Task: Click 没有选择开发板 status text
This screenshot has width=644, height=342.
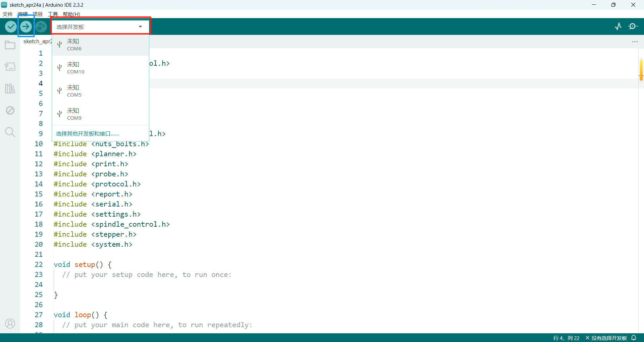Action: pos(609,338)
